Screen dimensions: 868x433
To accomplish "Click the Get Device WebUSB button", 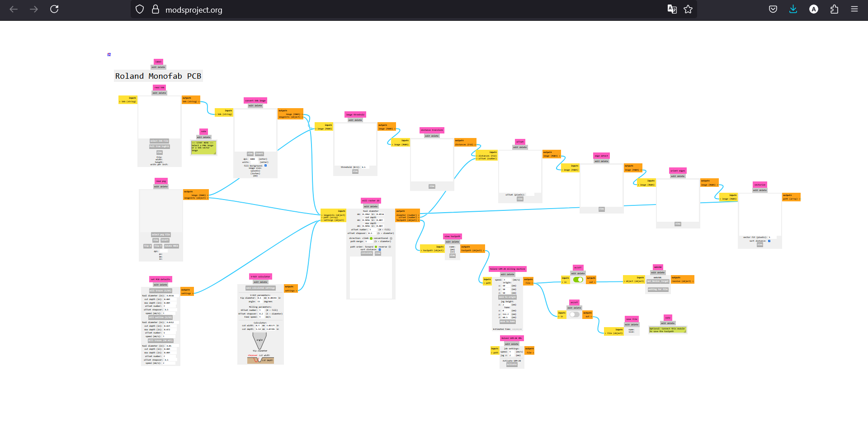I will [654, 281].
